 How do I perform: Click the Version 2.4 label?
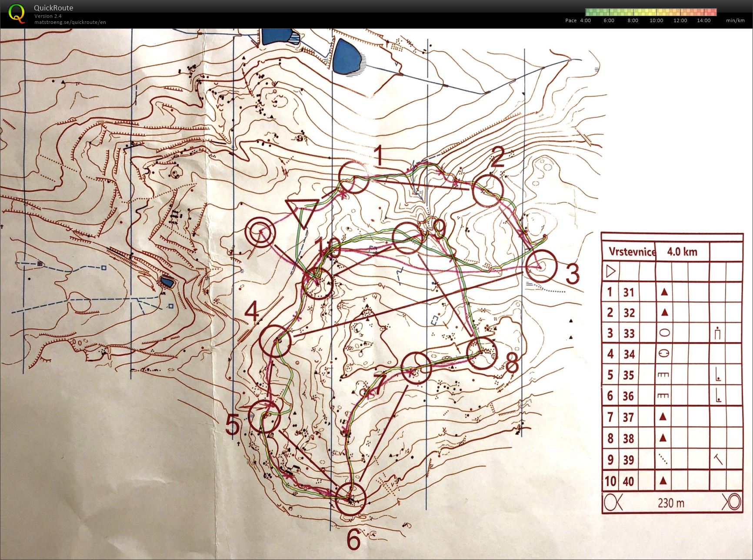pyautogui.click(x=48, y=16)
